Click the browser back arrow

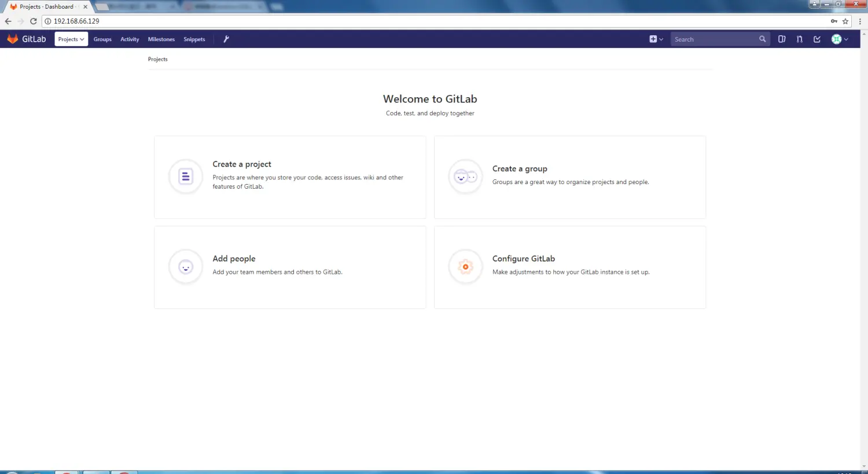[8, 21]
